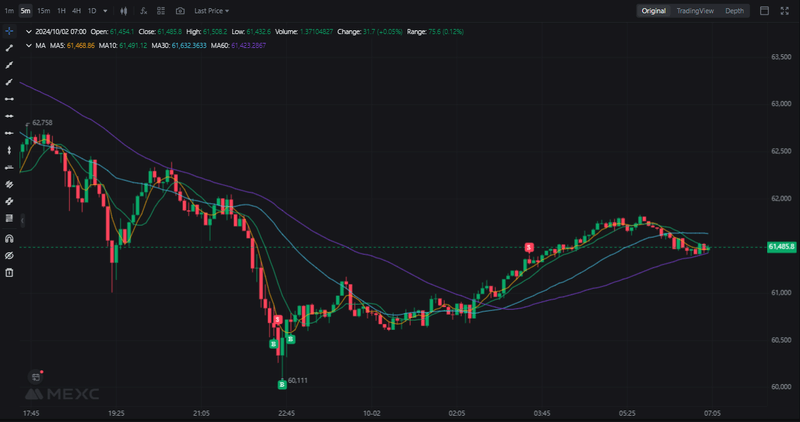Switch to the 1H timeframe
This screenshot has height=422, width=800.
(61, 11)
